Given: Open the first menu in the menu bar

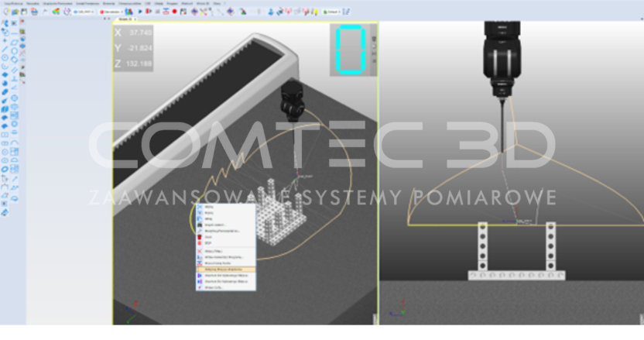Looking at the screenshot, I should [12, 4].
